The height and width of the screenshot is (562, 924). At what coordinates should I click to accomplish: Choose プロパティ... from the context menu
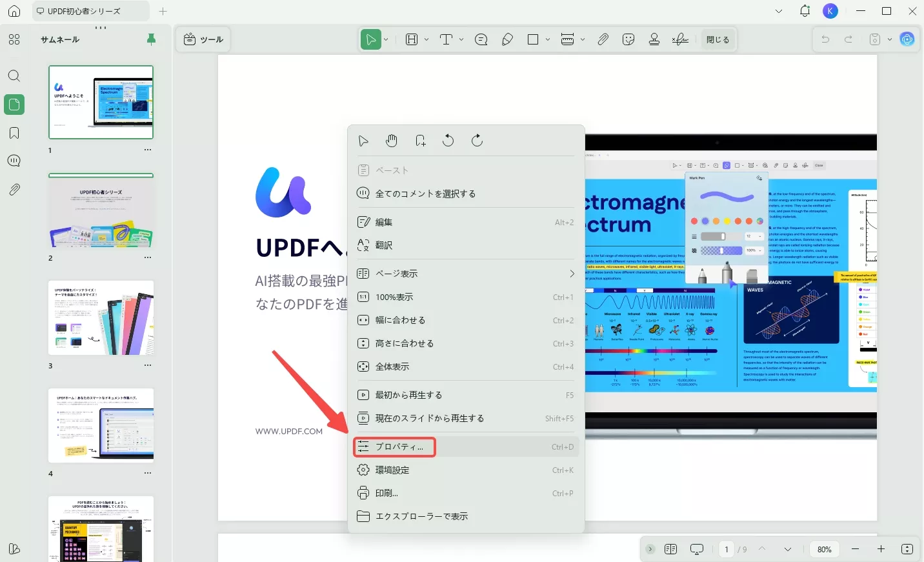(x=399, y=447)
